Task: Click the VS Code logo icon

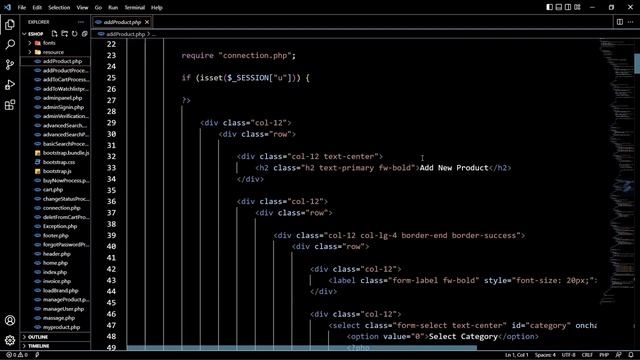Action: (7, 7)
